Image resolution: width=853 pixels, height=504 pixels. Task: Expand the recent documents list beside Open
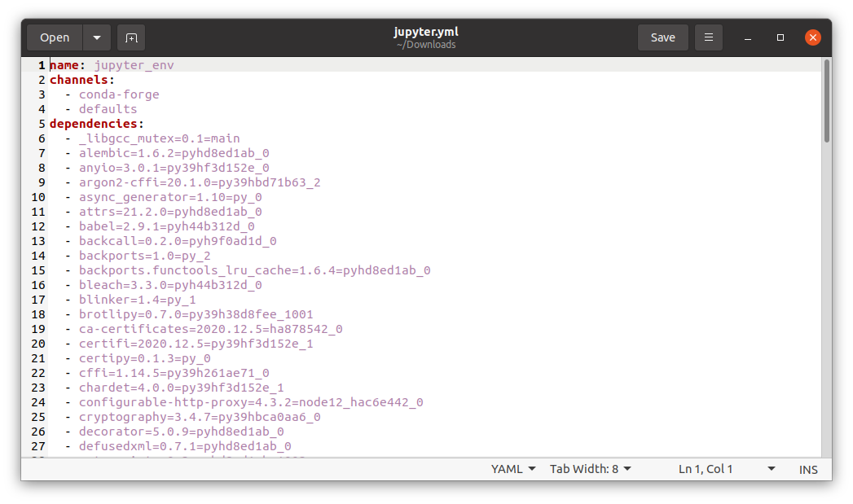click(x=96, y=37)
